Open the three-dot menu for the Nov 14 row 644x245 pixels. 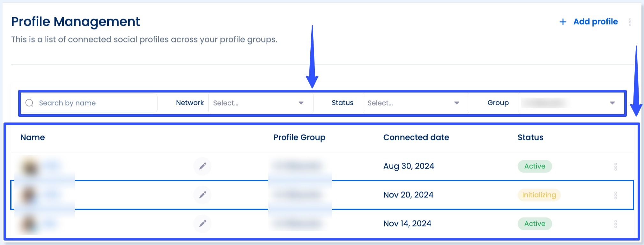pyautogui.click(x=615, y=224)
